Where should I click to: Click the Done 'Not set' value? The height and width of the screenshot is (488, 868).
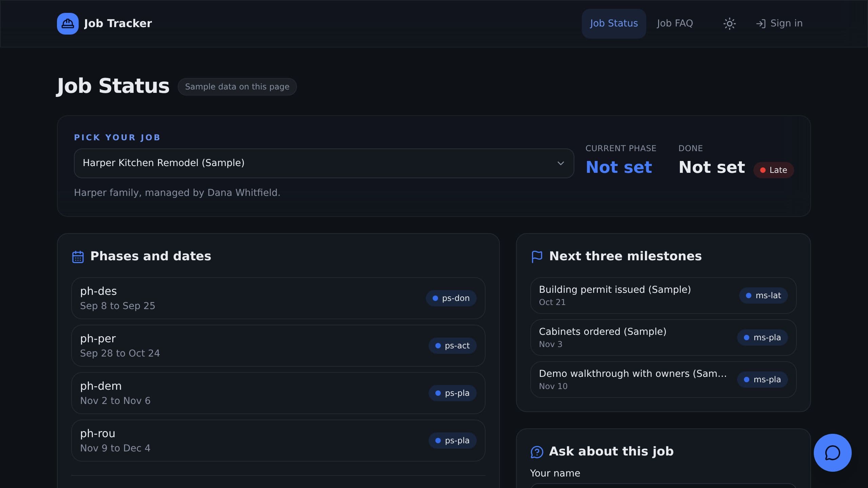click(x=712, y=167)
